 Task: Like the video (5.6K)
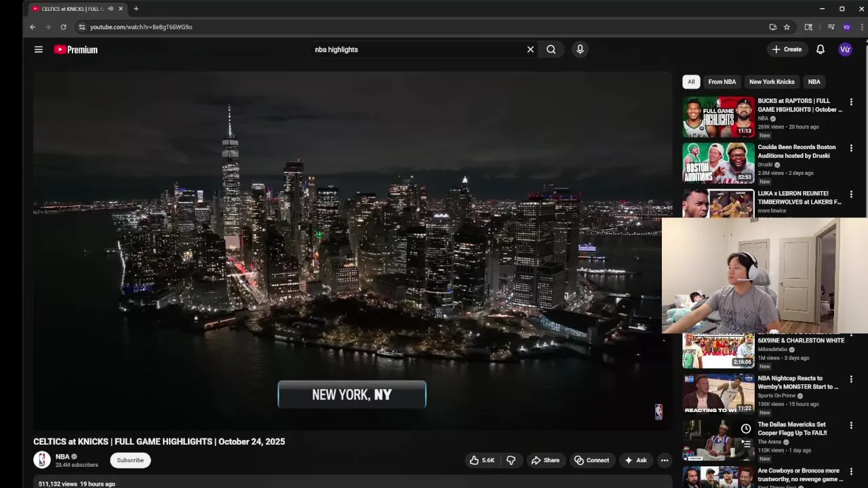coord(482,460)
